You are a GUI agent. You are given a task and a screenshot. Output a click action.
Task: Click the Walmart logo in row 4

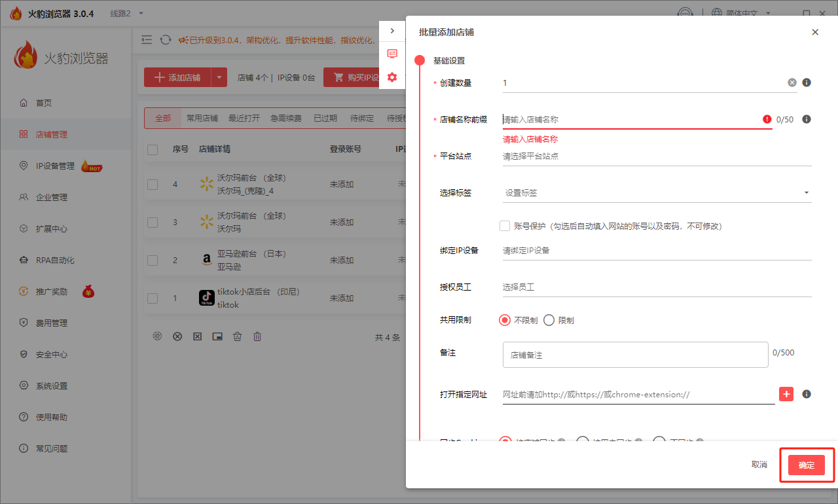pos(207,185)
